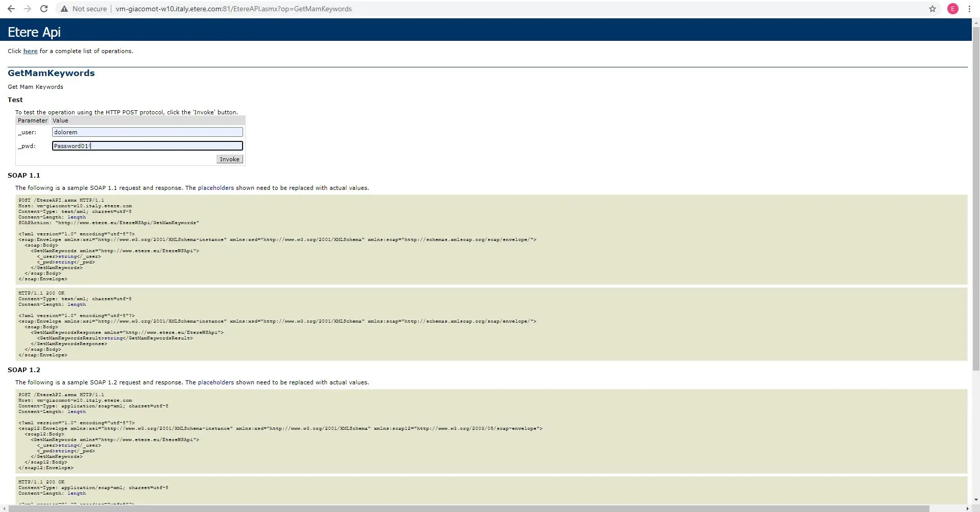Click the scroll left arrow

[x=4, y=508]
